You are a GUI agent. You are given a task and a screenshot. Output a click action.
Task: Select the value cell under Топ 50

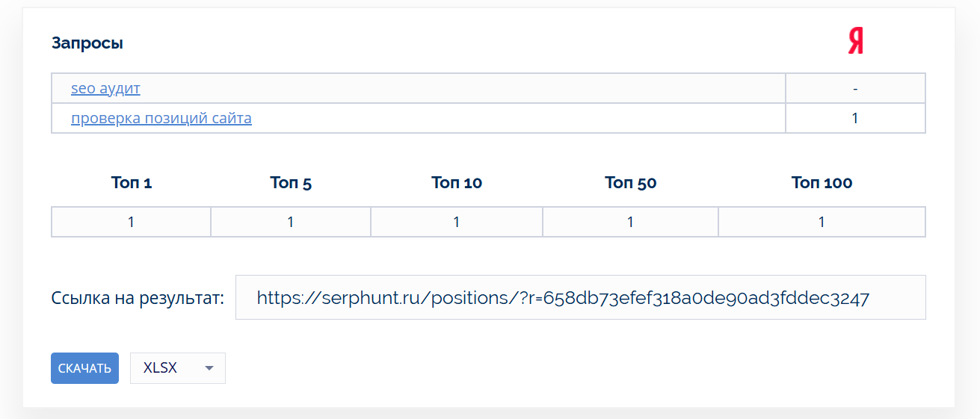click(x=630, y=222)
